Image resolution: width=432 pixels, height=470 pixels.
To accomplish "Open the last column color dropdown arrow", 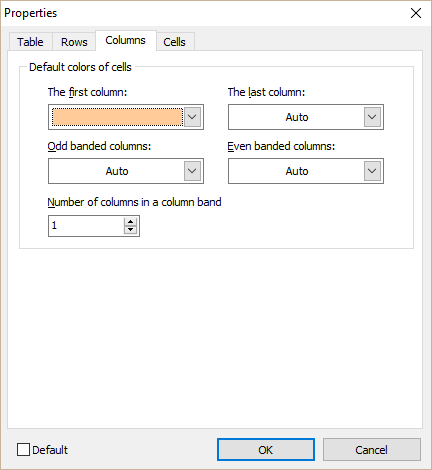I will click(x=372, y=117).
